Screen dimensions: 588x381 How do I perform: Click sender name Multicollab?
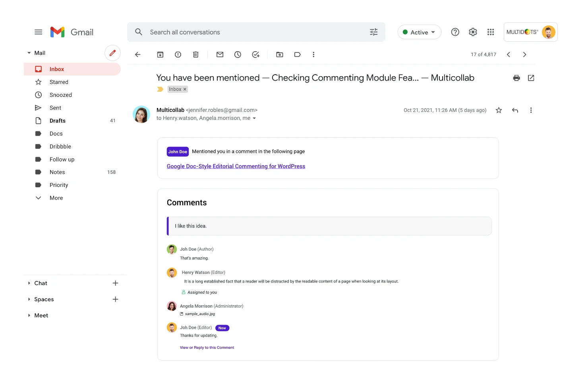pos(170,110)
